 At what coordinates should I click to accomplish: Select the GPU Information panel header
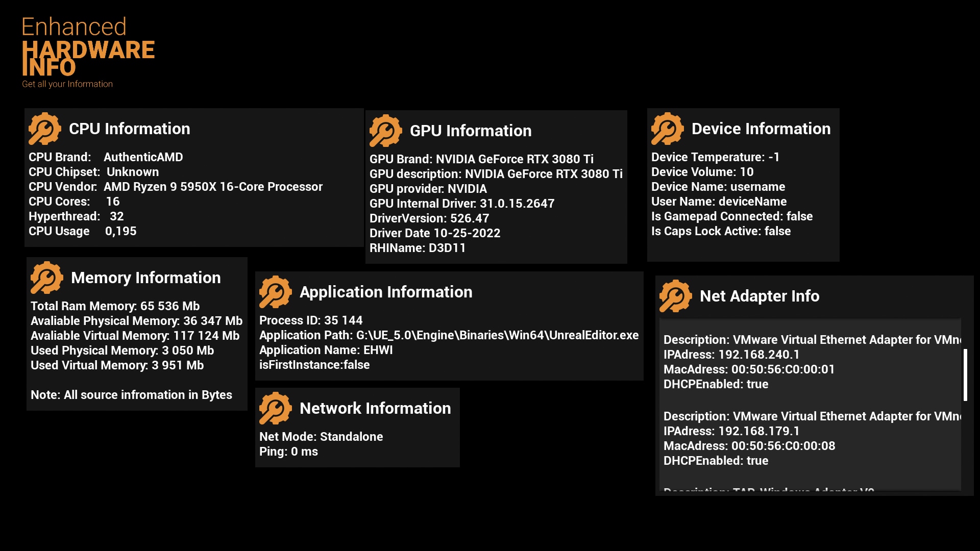(471, 131)
